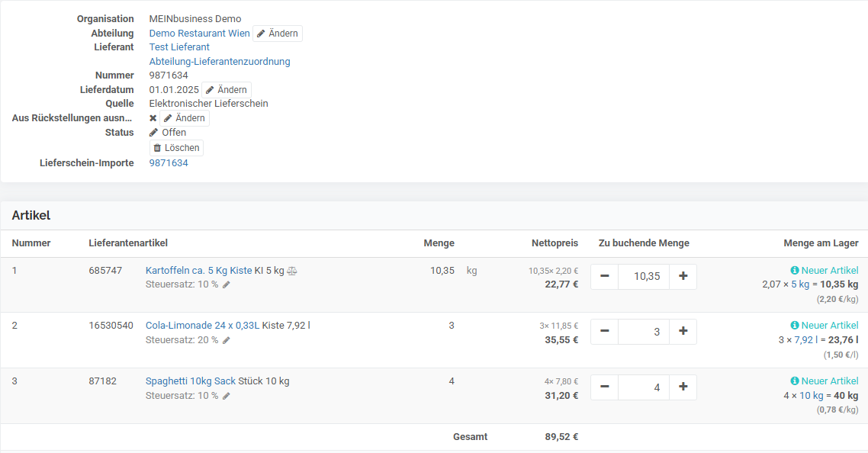868x453 pixels.
Task: Increase booking quantity for Spaghetti
Action: (x=683, y=387)
